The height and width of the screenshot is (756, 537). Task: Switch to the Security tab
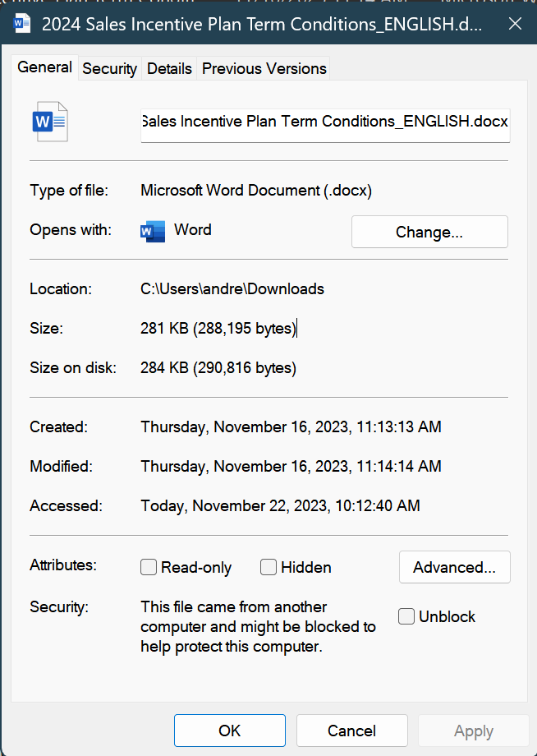point(109,69)
